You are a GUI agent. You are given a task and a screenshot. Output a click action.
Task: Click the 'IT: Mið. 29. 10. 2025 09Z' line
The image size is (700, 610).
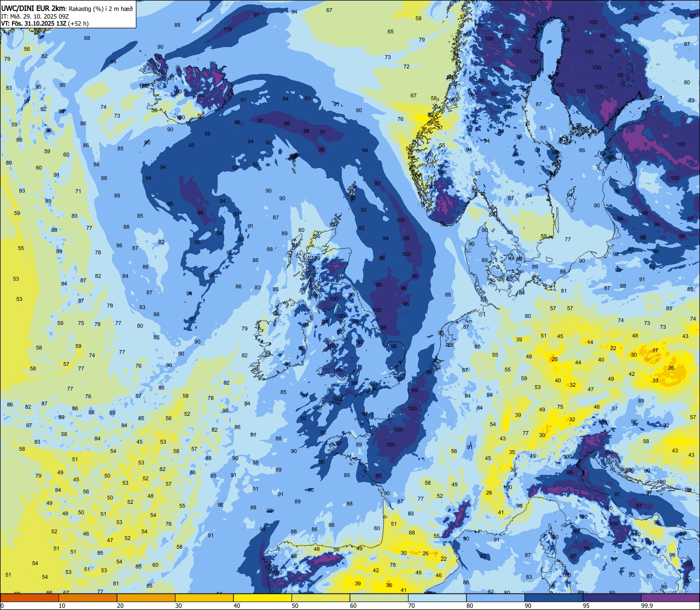[x=34, y=16]
